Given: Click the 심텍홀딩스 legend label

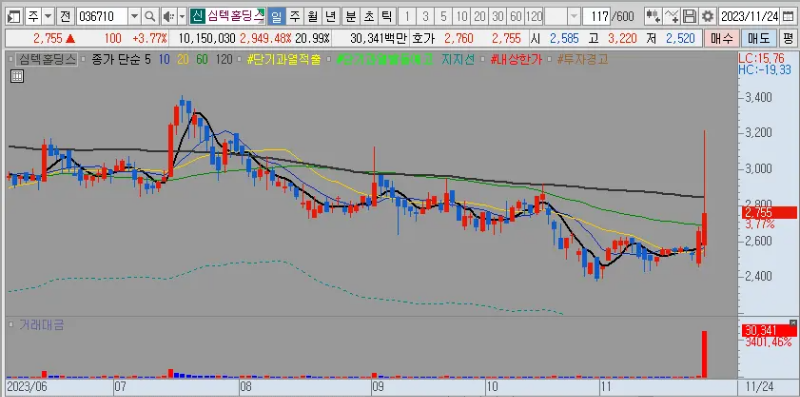Looking at the screenshot, I should [x=46, y=59].
